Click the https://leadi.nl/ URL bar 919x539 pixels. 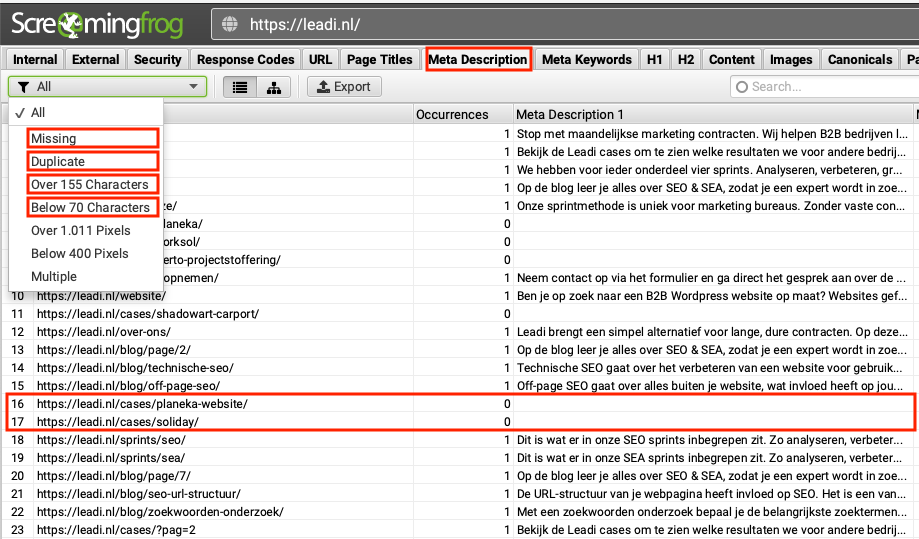565,24
